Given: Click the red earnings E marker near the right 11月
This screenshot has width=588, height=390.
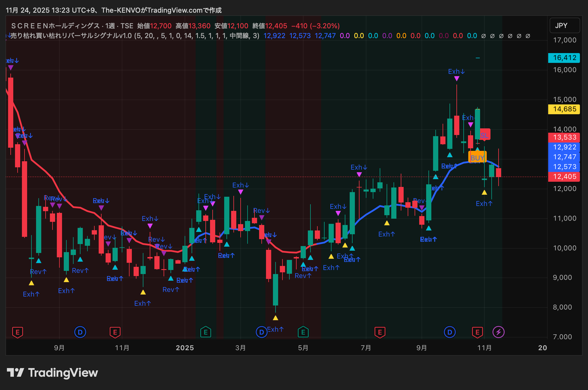Looking at the screenshot, I should 477,332.
